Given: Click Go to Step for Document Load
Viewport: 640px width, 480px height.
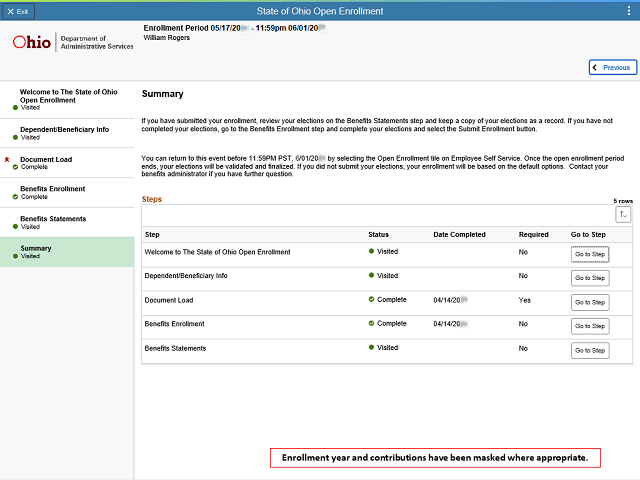Looking at the screenshot, I should point(590,302).
